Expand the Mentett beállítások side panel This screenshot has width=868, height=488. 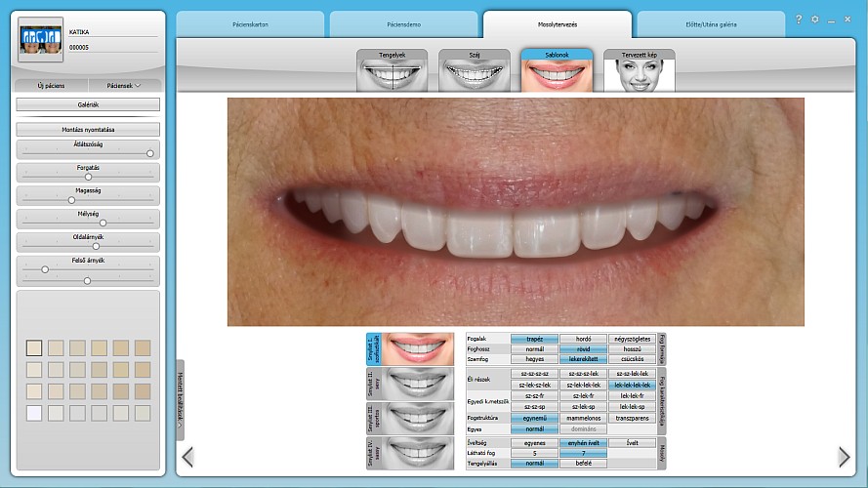(180, 400)
